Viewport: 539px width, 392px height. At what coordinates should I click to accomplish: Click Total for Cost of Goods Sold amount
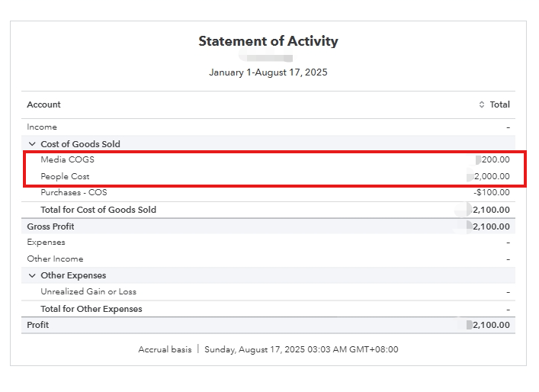point(491,210)
